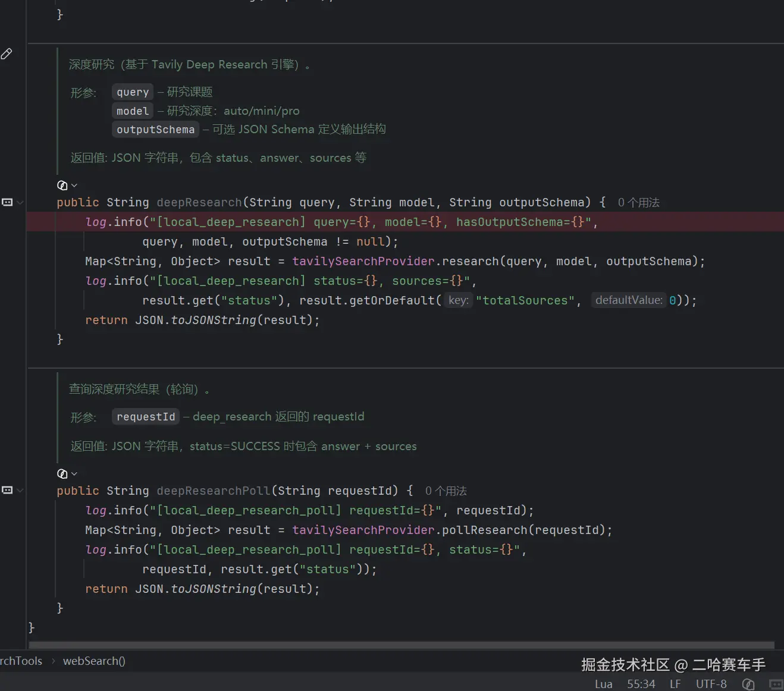784x691 pixels.
Task: Show usages via '0 个用法' after deepResearch
Action: tap(638, 203)
